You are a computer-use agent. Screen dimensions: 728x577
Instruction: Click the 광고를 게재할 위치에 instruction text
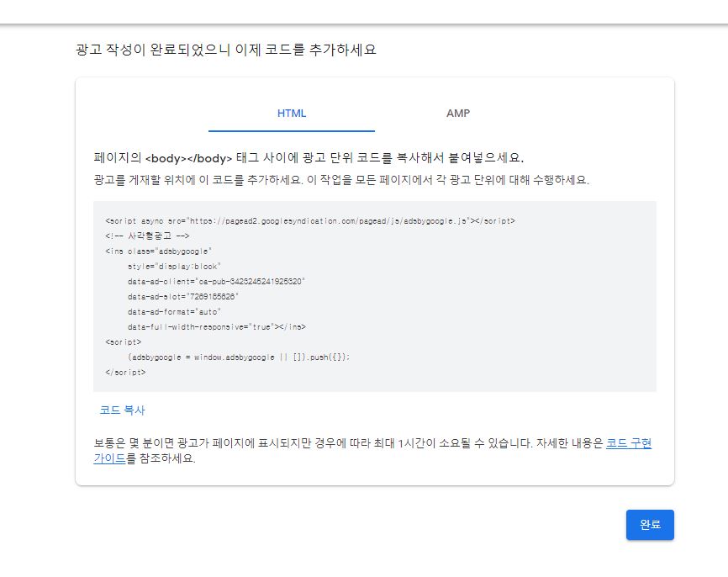[341, 180]
